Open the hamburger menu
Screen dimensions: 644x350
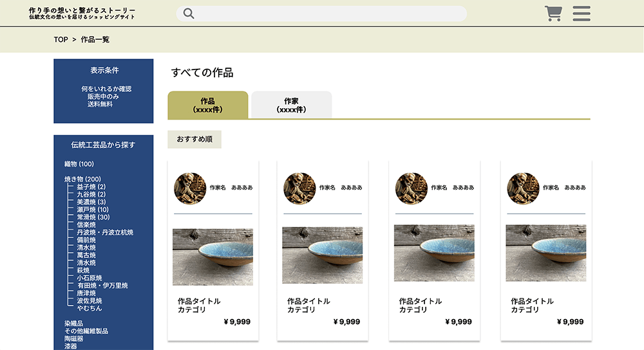click(582, 14)
